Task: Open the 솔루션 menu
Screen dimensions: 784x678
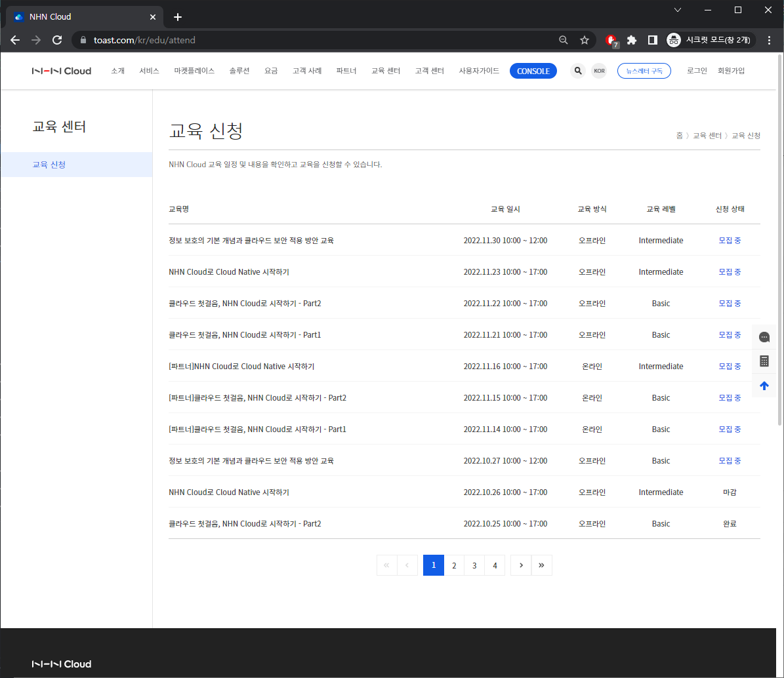Action: click(x=239, y=71)
